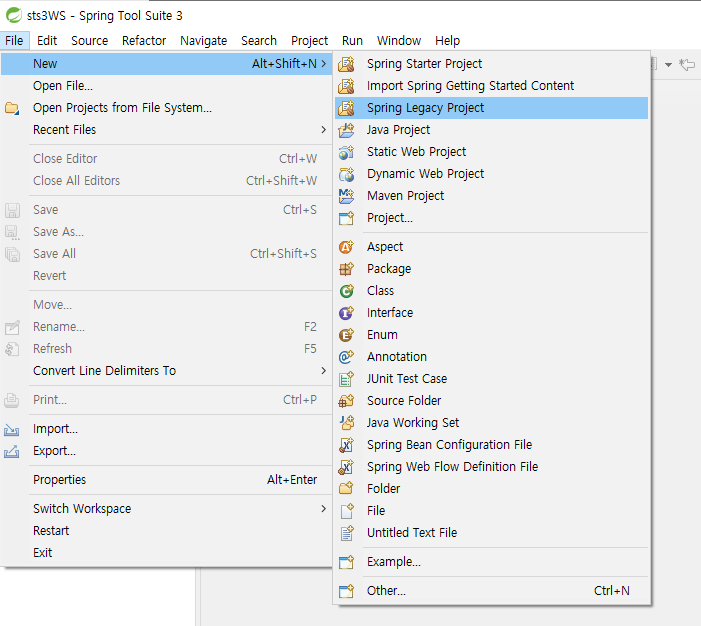701x626 pixels.
Task: Choose Properties in the File menu
Action: [166, 480]
